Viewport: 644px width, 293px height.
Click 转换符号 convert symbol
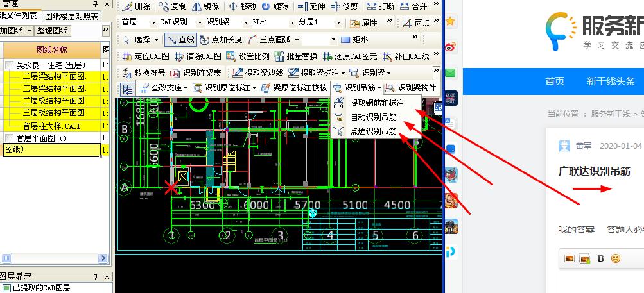click(143, 73)
